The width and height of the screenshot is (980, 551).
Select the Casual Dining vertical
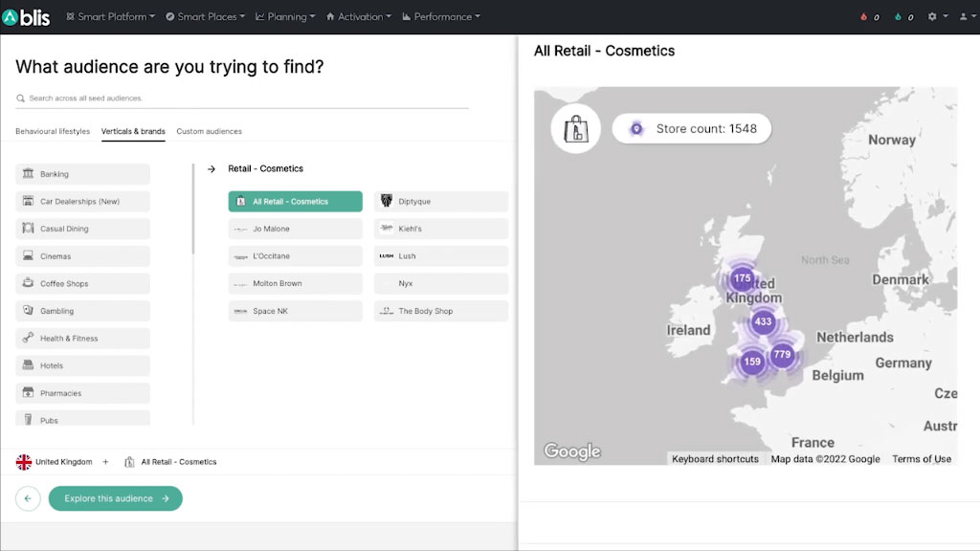(x=82, y=229)
